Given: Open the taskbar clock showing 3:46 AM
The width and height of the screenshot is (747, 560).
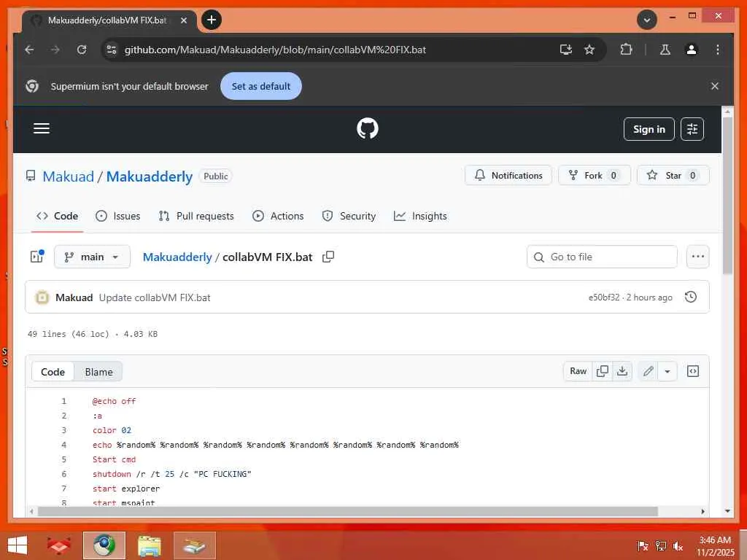Looking at the screenshot, I should pyautogui.click(x=715, y=546).
